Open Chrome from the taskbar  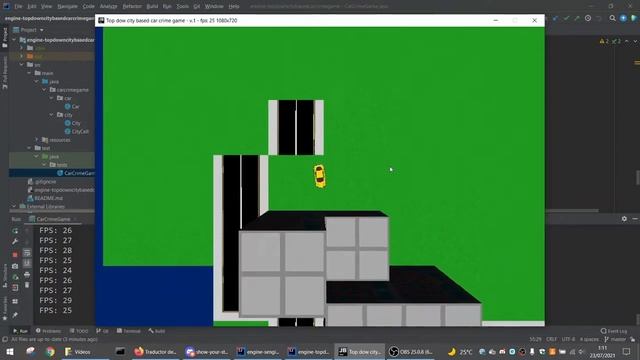[50, 351]
